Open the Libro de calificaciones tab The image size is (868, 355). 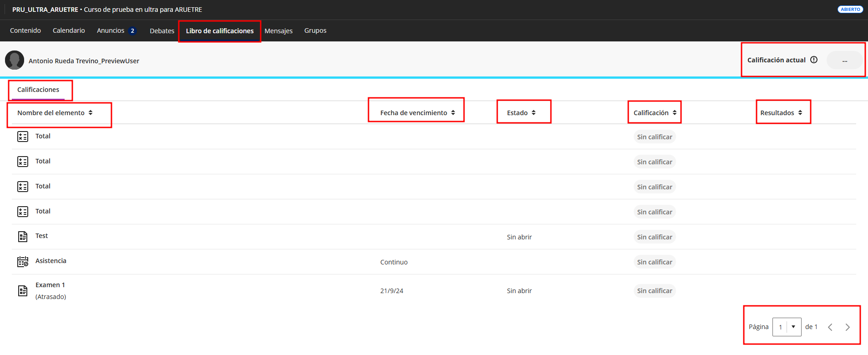(220, 31)
